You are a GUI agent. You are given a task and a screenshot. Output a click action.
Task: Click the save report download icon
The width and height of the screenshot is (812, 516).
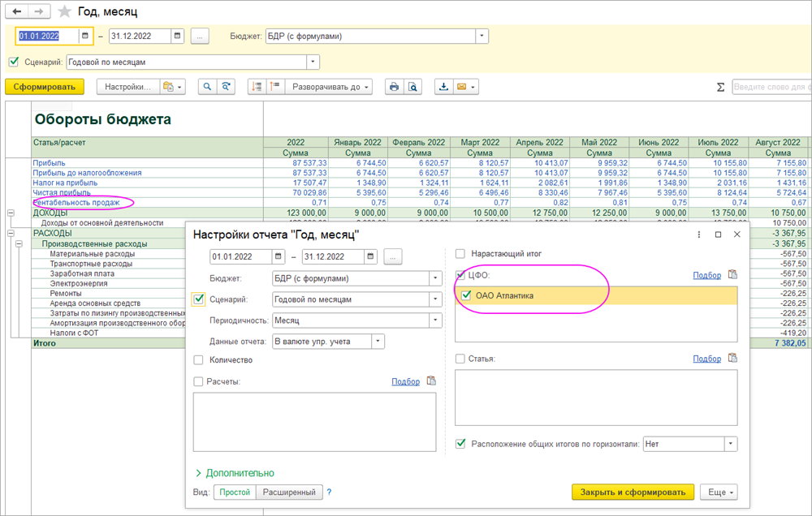pos(443,87)
